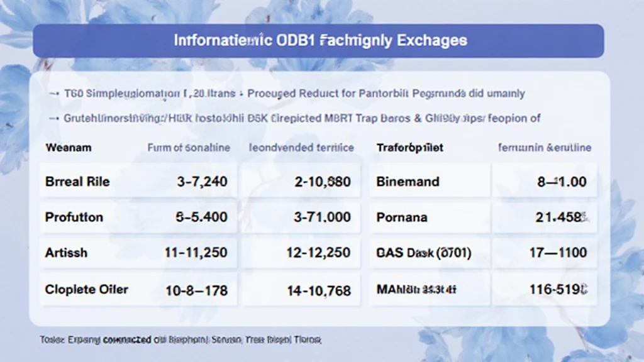
Task: Select the Binemand cell
Action: [406, 182]
